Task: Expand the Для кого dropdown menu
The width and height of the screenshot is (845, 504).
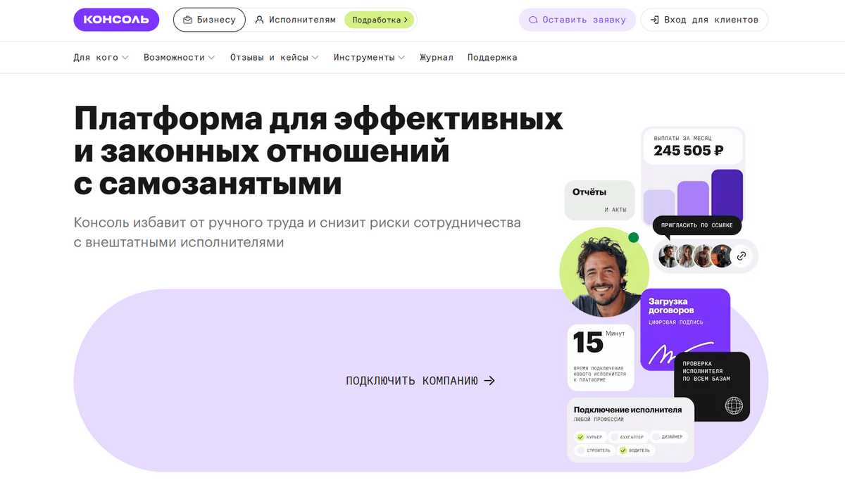Action: tap(101, 58)
